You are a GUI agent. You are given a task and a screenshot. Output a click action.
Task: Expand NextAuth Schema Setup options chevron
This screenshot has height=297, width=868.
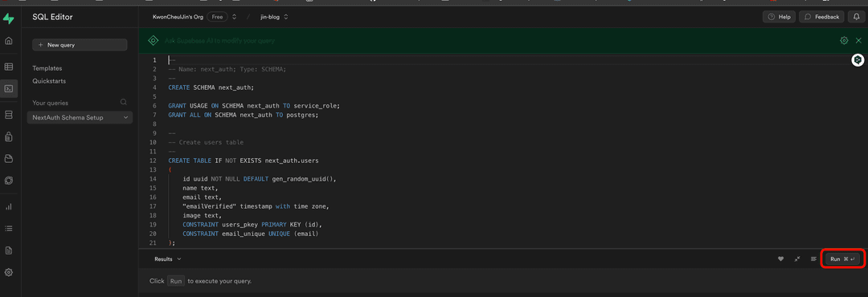pyautogui.click(x=126, y=117)
